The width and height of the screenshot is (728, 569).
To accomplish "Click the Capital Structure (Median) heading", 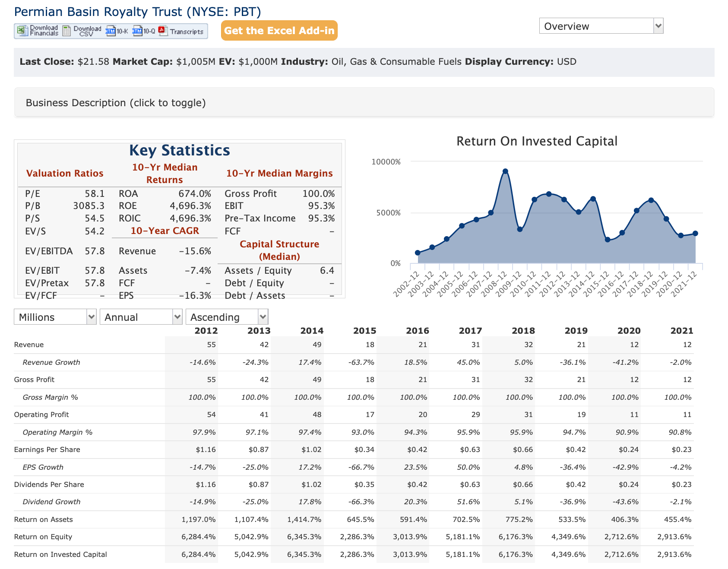I will [279, 250].
